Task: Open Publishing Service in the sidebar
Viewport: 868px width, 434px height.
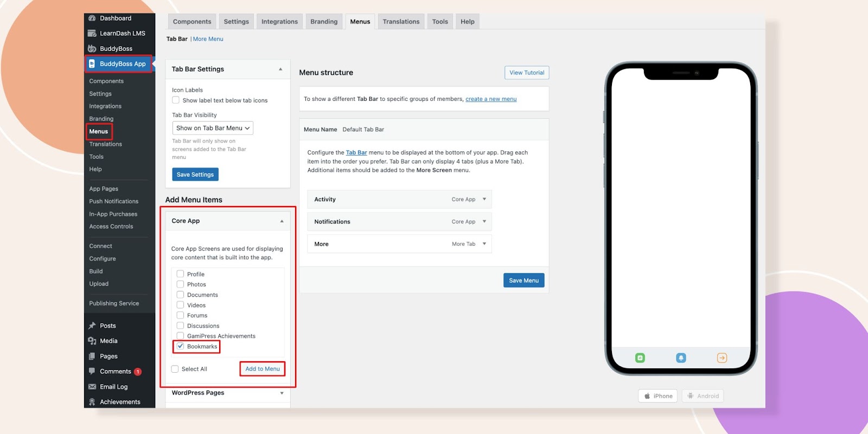Action: point(114,303)
